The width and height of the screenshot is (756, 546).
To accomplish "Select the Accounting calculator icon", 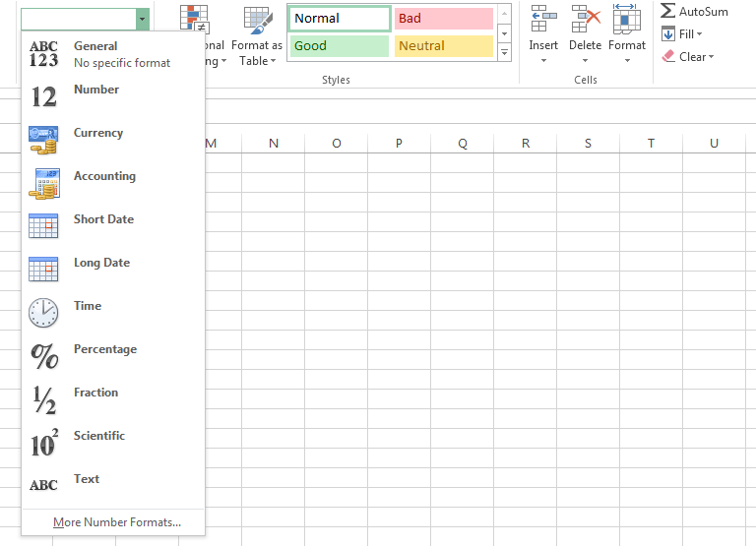I will pos(44,184).
